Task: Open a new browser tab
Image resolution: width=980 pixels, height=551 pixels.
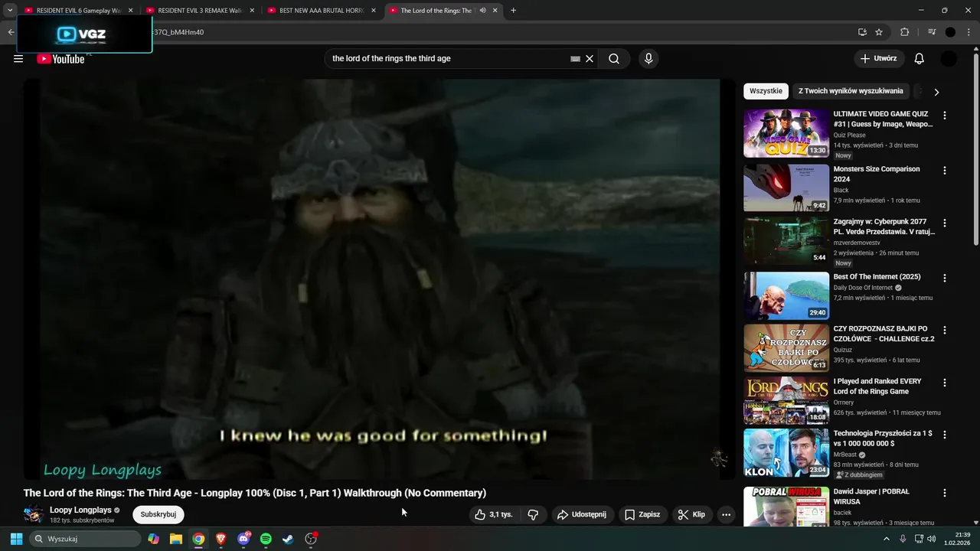Action: (x=513, y=11)
